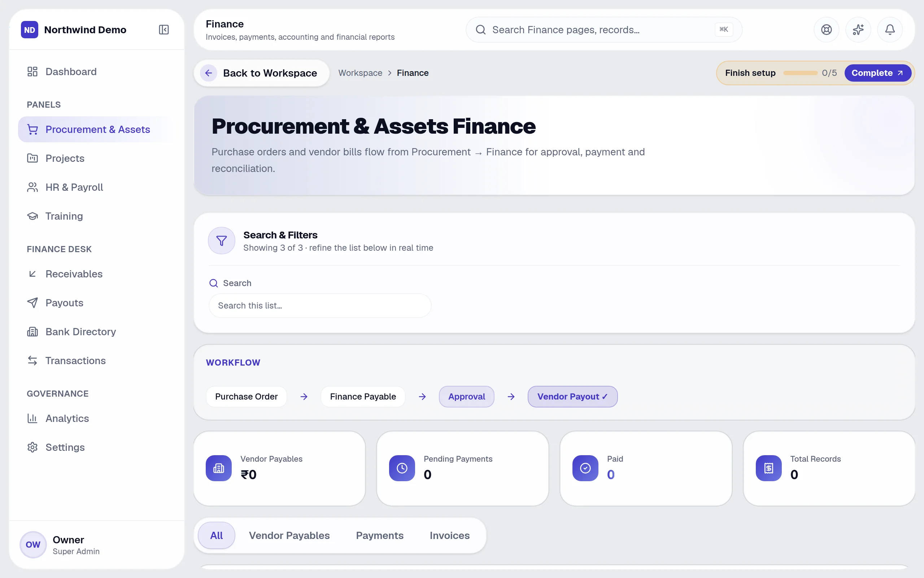Click the Workspace breadcrumb link
The width and height of the screenshot is (924, 578).
[360, 73]
